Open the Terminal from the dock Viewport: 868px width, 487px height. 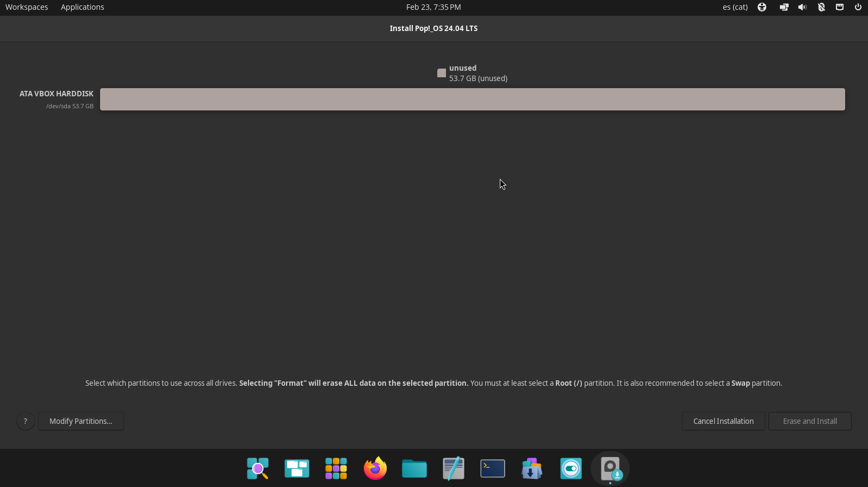pos(493,468)
